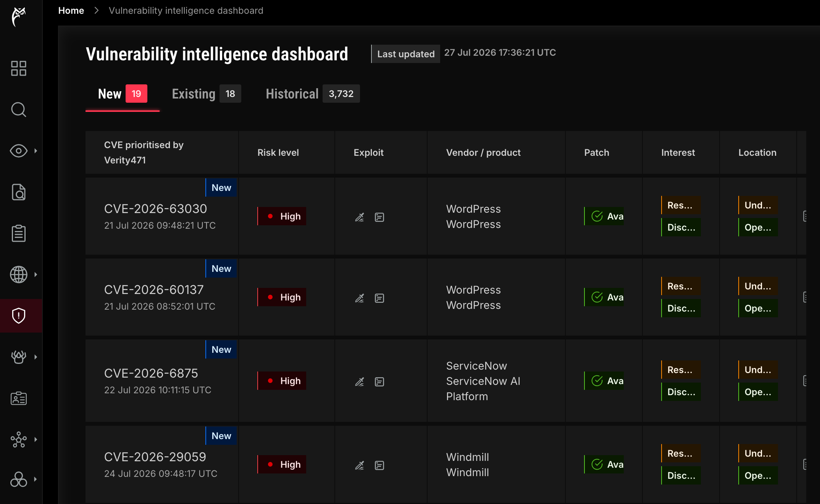Click Res... interest tag for CVE-2026-6875
Screen dimensions: 820x504
(x=681, y=370)
